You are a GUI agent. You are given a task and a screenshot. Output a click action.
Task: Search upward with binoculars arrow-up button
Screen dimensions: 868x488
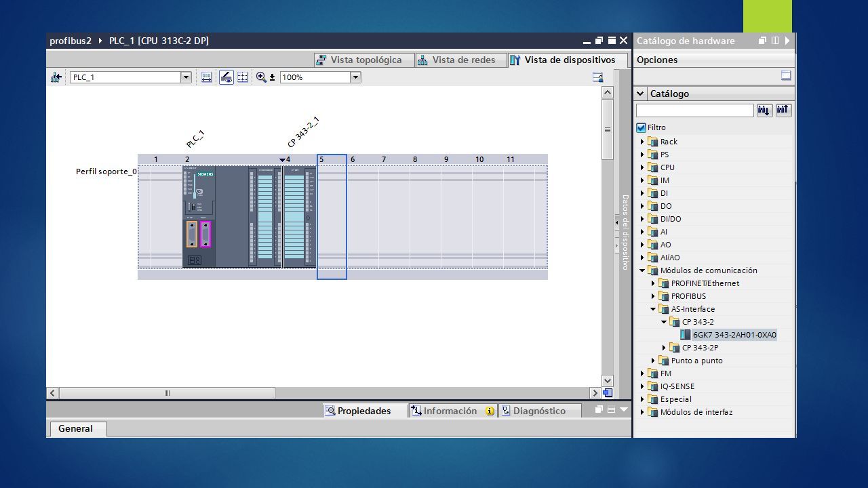(783, 110)
